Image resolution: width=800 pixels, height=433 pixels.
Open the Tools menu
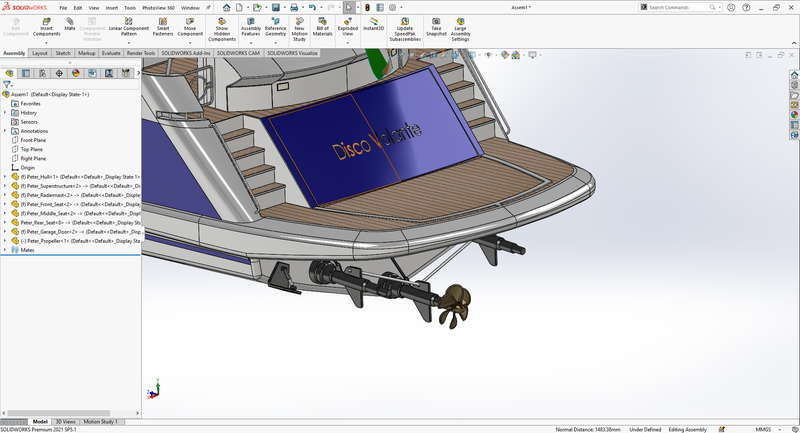[x=130, y=8]
